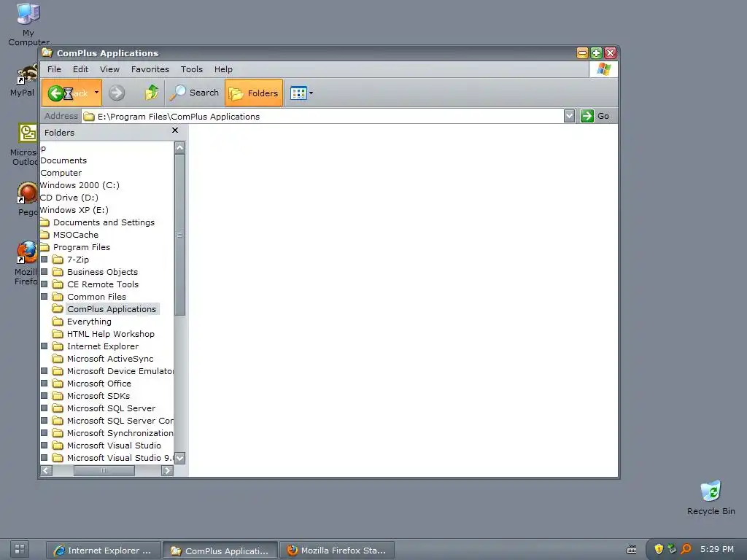Screen dimensions: 747x560
Task: Expand the Microsoft Office folder node
Action: [x=44, y=384]
